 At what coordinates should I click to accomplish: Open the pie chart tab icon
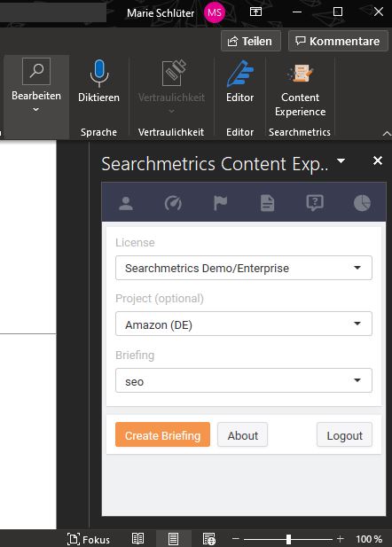[362, 203]
